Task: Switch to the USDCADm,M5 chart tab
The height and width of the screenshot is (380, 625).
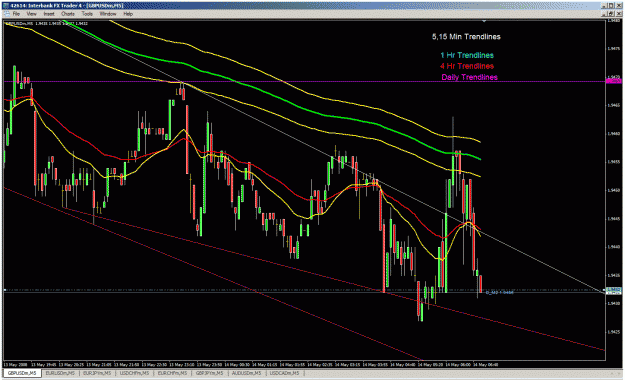Action: click(x=284, y=373)
